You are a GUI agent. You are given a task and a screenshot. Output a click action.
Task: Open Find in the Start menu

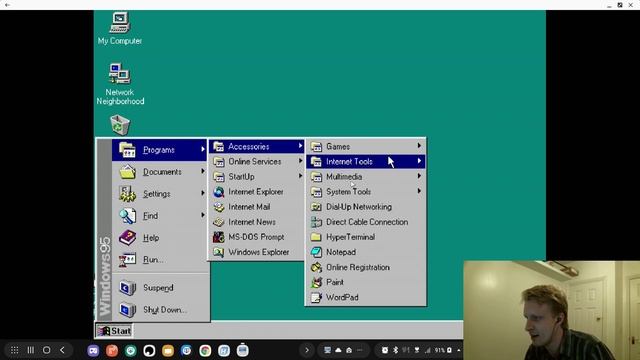coord(159,216)
